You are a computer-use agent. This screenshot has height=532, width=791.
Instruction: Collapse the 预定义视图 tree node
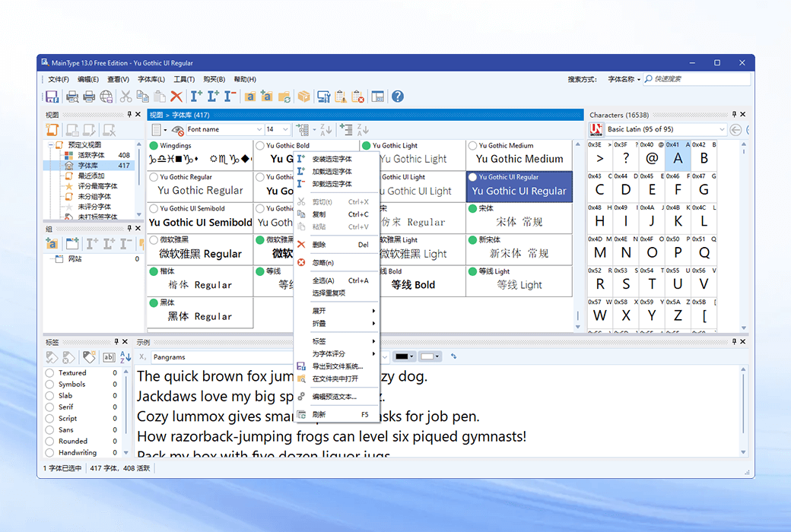point(51,145)
